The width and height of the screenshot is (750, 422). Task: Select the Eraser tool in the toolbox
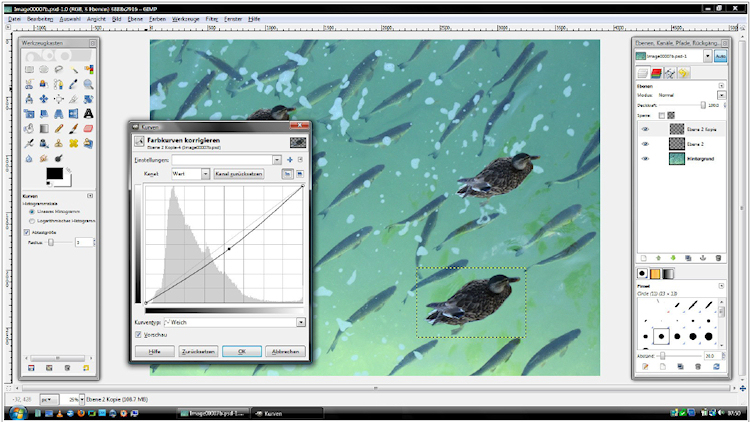pos(89,128)
